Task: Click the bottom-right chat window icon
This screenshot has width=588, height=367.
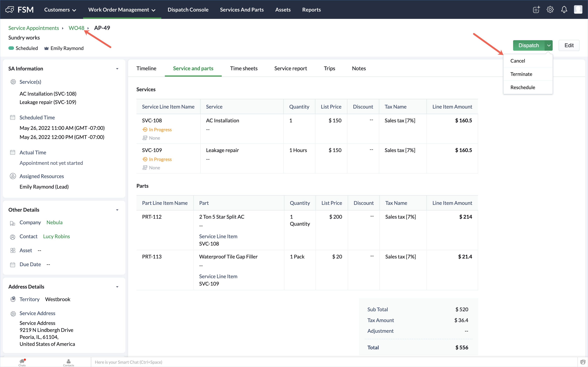Action: (583, 362)
